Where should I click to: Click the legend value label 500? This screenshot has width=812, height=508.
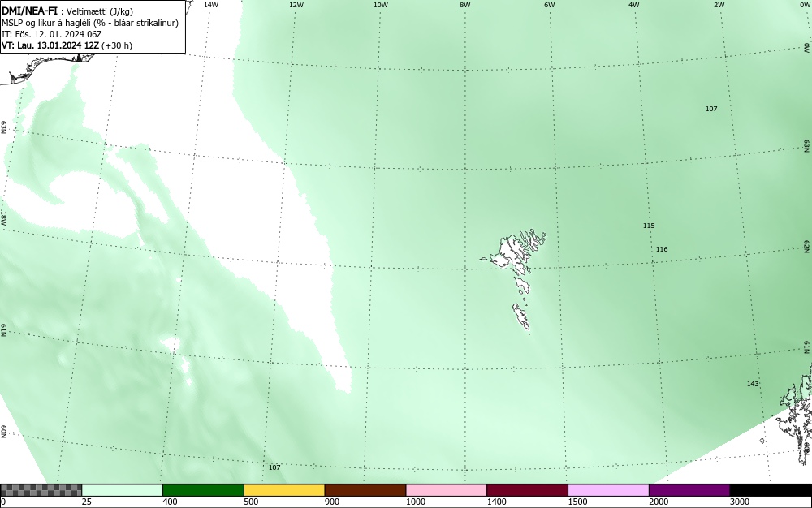tap(251, 502)
